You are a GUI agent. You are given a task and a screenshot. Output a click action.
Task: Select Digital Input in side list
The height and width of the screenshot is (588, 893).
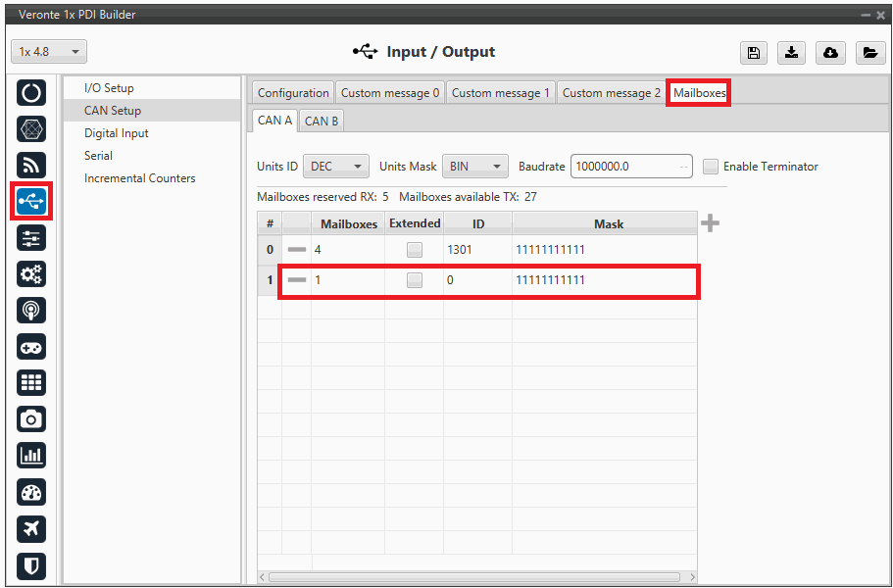[117, 133]
